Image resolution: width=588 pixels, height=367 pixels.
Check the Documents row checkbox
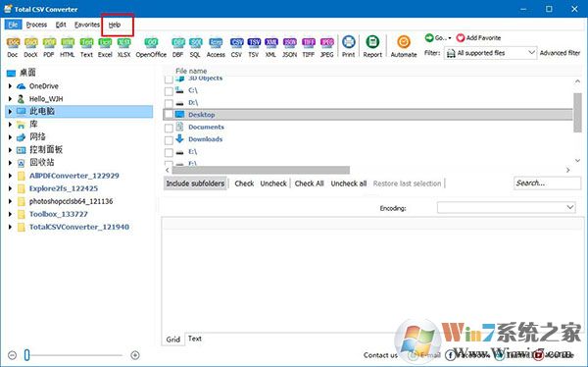tap(169, 129)
